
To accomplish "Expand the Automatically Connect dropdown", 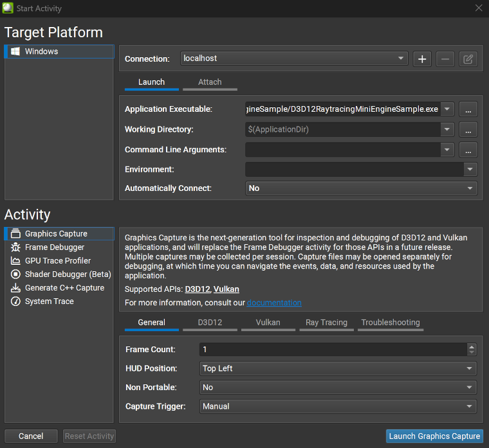I will [361, 188].
